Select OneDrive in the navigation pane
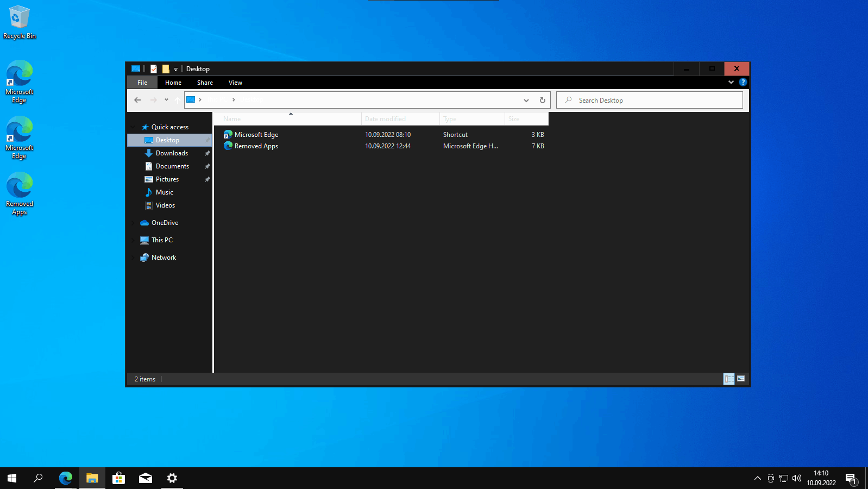This screenshot has height=489, width=868. coord(165,223)
